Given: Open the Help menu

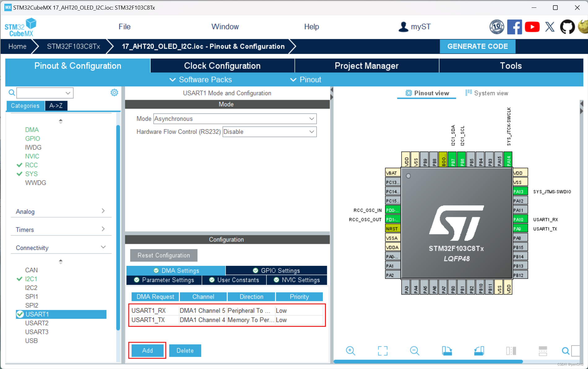Looking at the screenshot, I should pos(311,27).
